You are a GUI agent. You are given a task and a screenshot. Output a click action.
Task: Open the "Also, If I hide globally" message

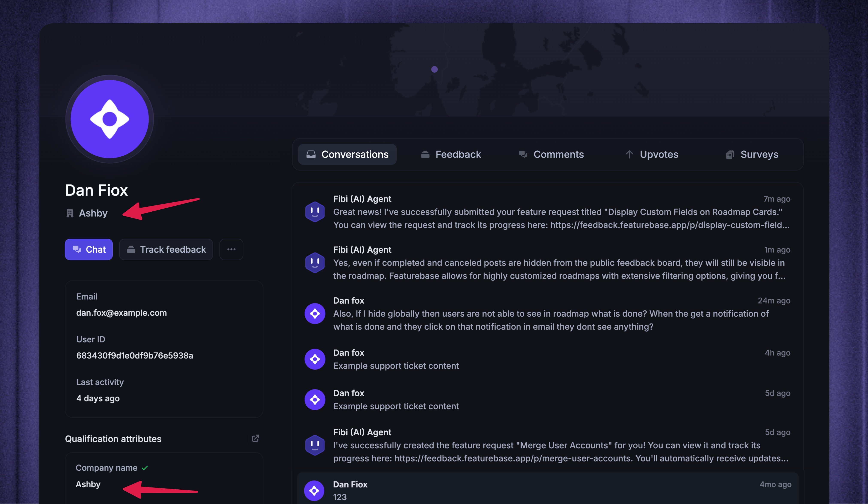click(x=551, y=320)
